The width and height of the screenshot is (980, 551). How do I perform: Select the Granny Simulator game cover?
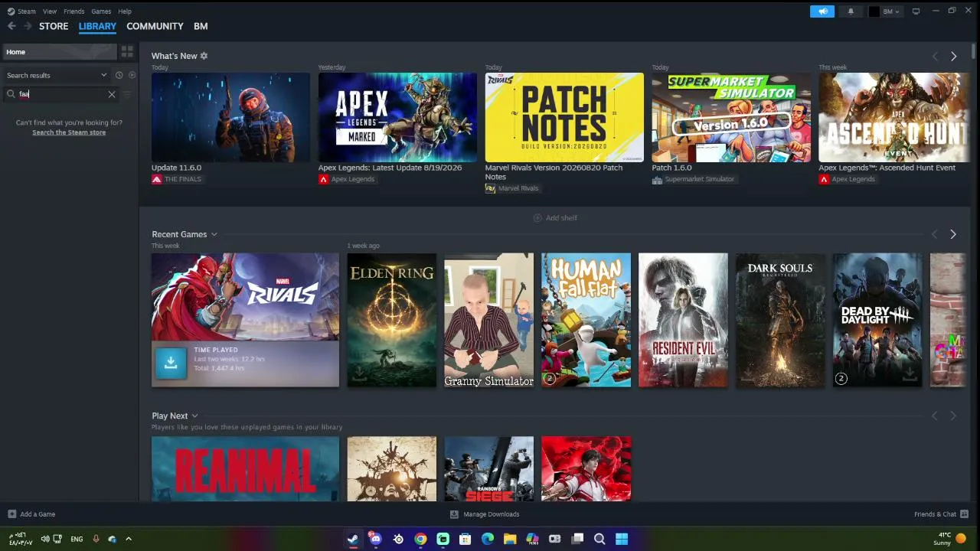[489, 320]
